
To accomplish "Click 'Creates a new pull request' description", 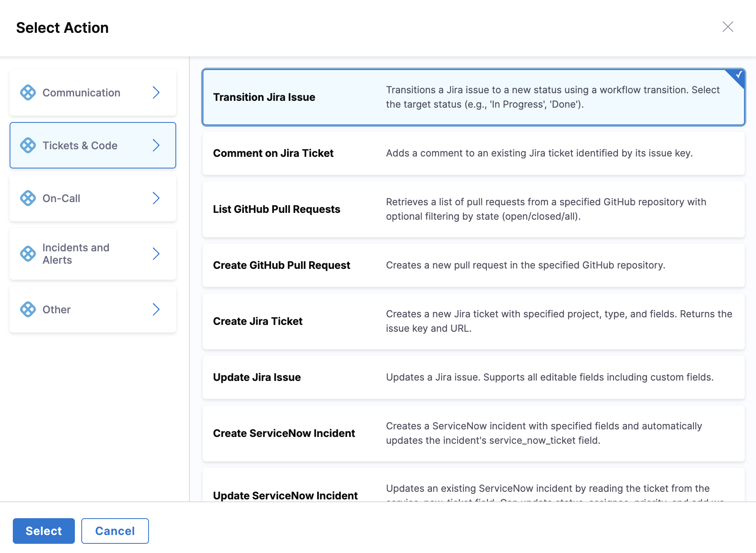I will tap(526, 265).
